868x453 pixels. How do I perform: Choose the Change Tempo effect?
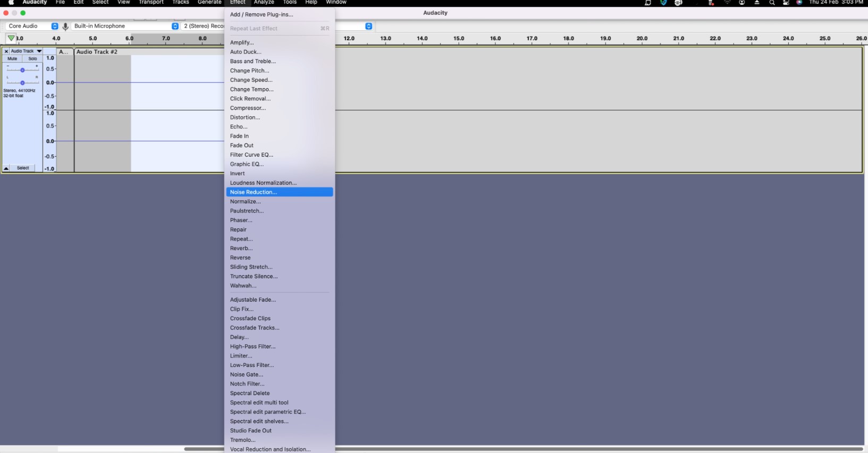tap(280, 89)
